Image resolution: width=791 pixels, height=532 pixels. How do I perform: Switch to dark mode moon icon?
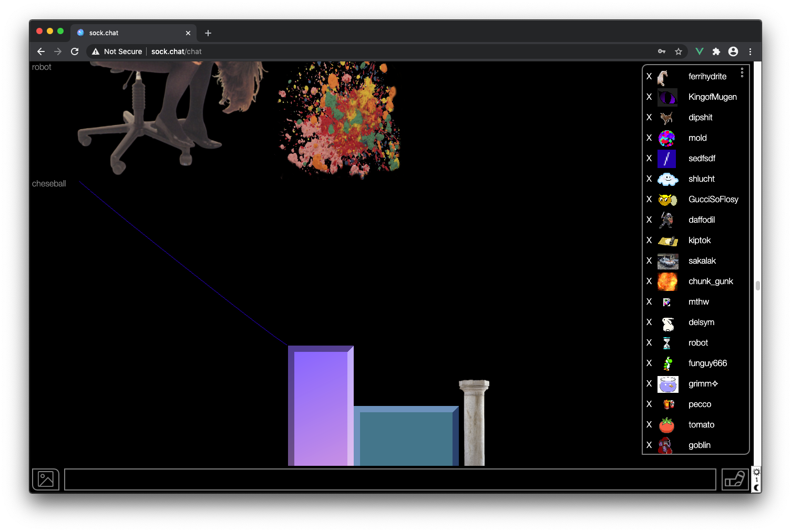click(756, 488)
